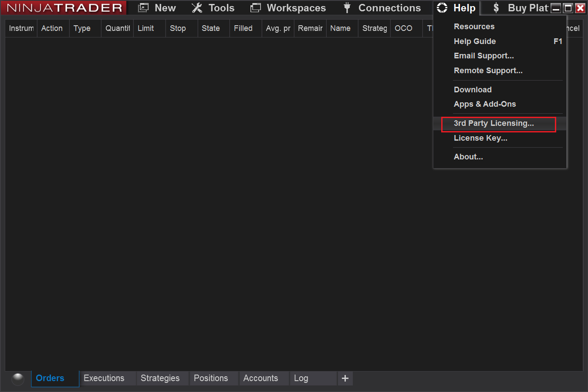Open the Tools menu
588x392 pixels.
[221, 8]
